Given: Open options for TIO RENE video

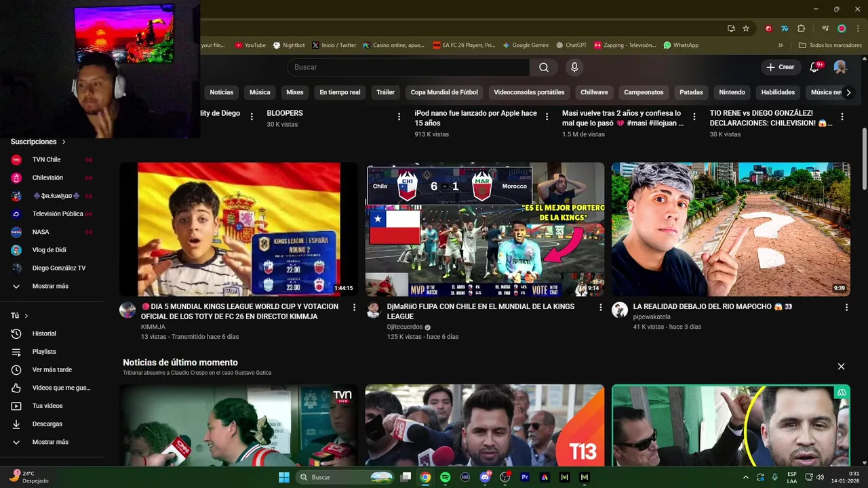Looking at the screenshot, I should click(x=842, y=117).
